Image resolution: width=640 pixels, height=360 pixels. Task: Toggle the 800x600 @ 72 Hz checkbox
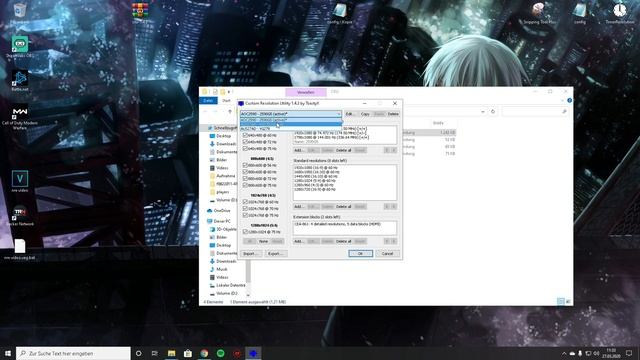coord(245,178)
